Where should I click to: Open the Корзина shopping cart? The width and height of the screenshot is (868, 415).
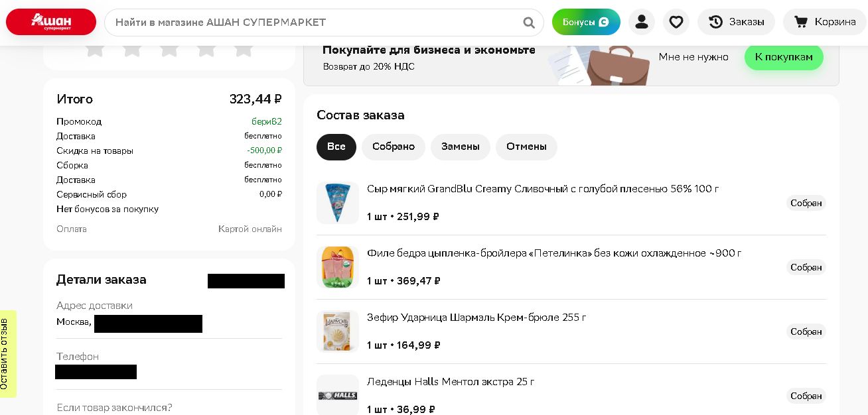(825, 22)
